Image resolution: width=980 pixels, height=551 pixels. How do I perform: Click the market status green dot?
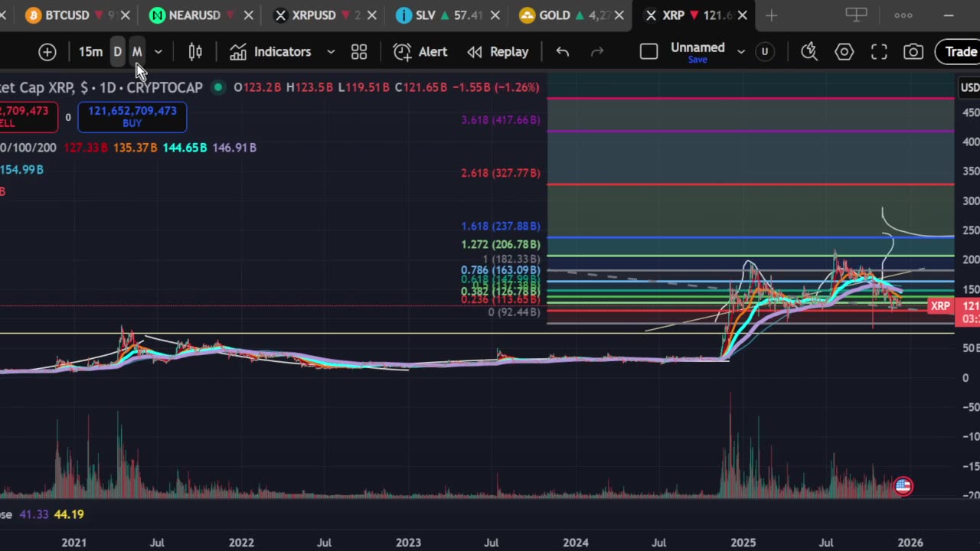pos(218,87)
